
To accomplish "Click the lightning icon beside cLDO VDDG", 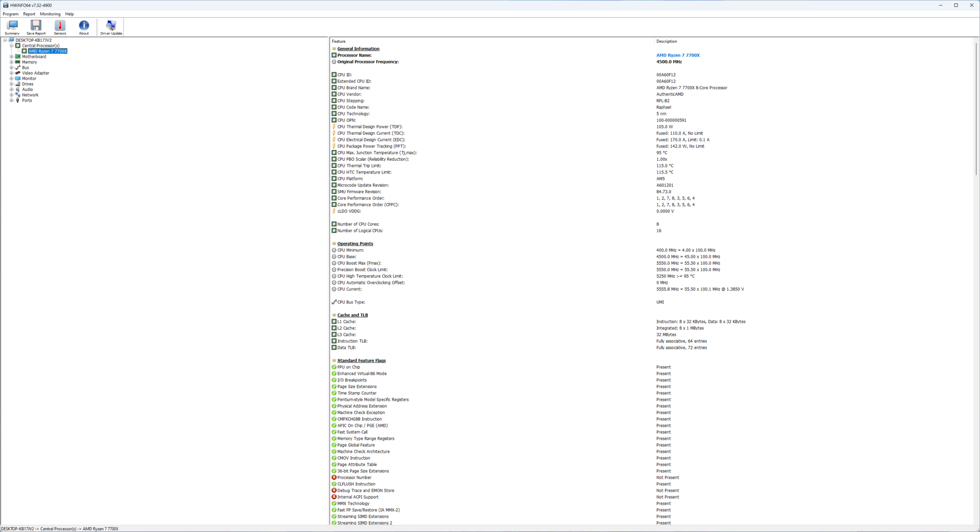I will point(334,211).
